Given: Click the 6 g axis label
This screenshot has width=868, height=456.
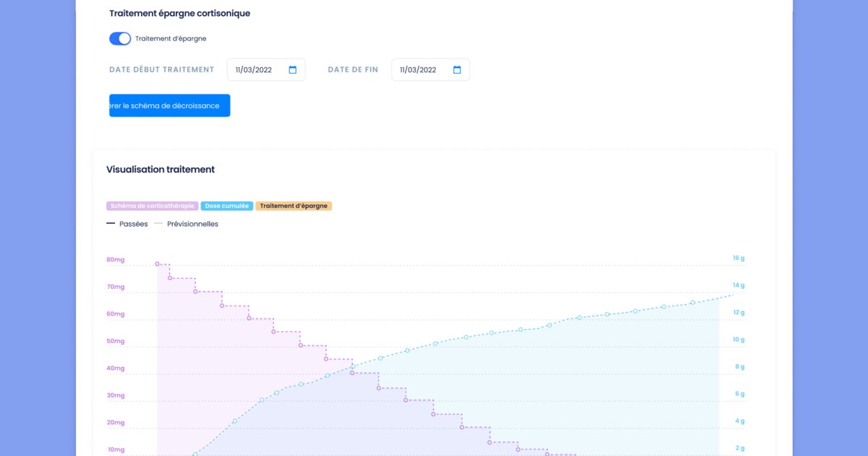Looking at the screenshot, I should coord(739,394).
